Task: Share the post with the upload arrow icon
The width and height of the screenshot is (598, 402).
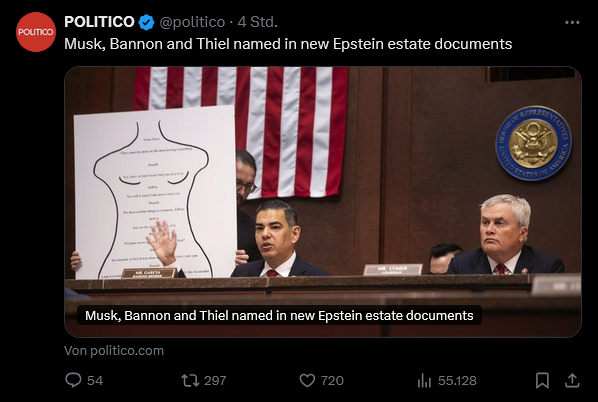Action: point(572,380)
